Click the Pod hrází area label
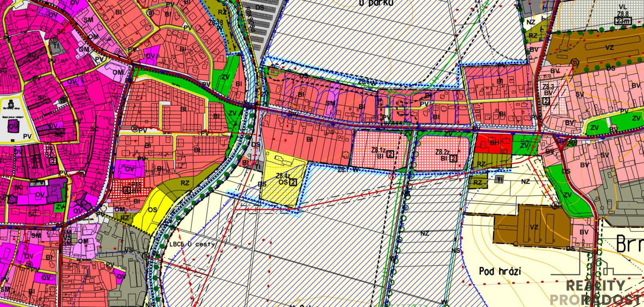This screenshot has width=644, height=307. coord(500,271)
